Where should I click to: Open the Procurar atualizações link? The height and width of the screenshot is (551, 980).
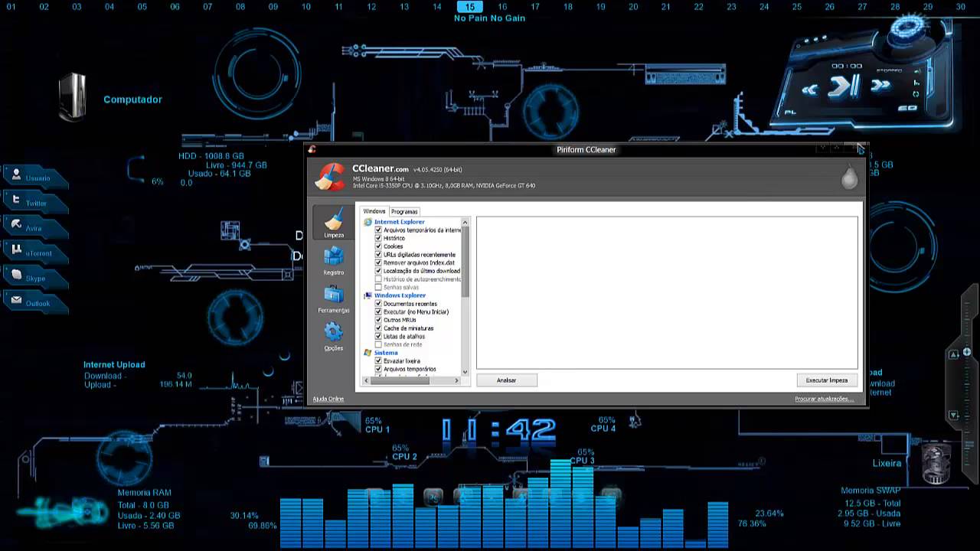pos(824,399)
